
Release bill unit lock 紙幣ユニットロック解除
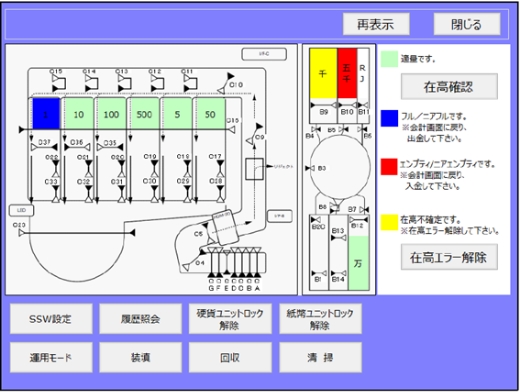(320, 319)
